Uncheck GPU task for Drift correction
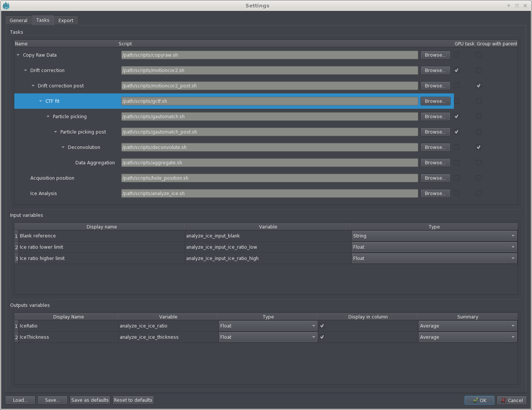This screenshot has height=410, width=532. coord(457,70)
